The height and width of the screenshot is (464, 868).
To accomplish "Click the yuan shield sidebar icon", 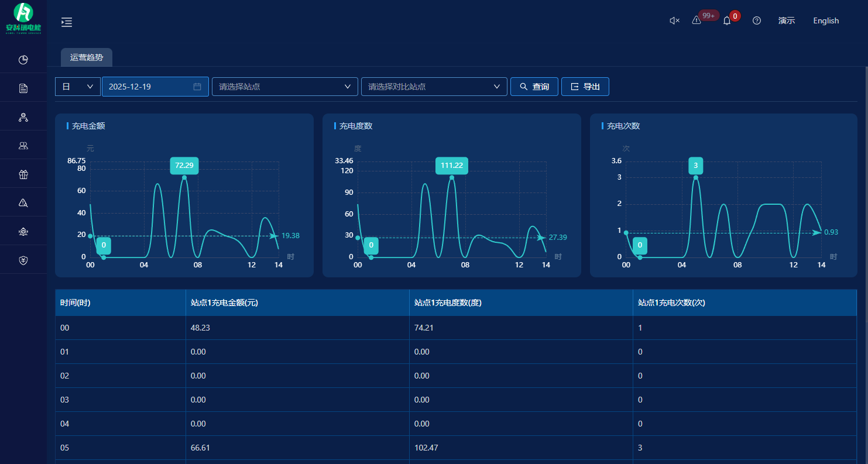I will tap(23, 260).
